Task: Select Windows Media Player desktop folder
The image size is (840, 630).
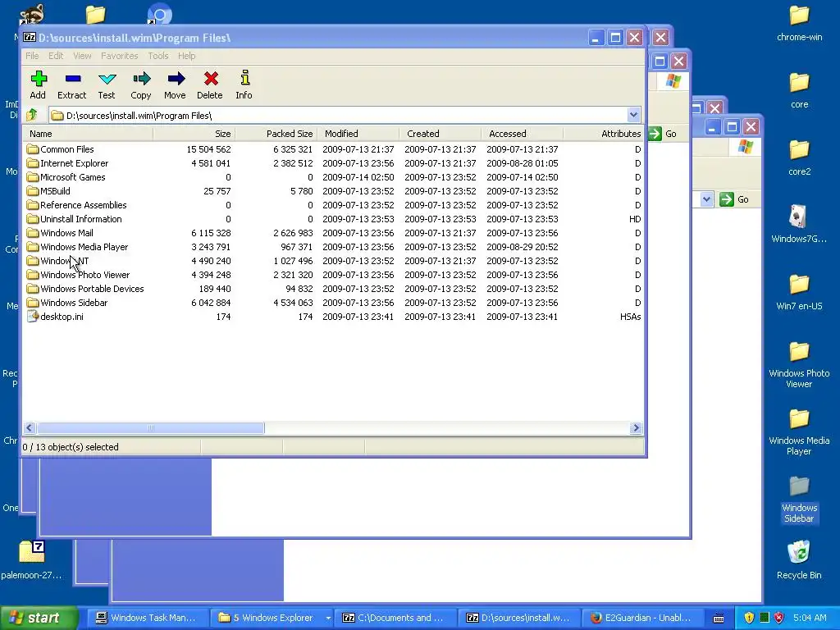Action: (799, 419)
